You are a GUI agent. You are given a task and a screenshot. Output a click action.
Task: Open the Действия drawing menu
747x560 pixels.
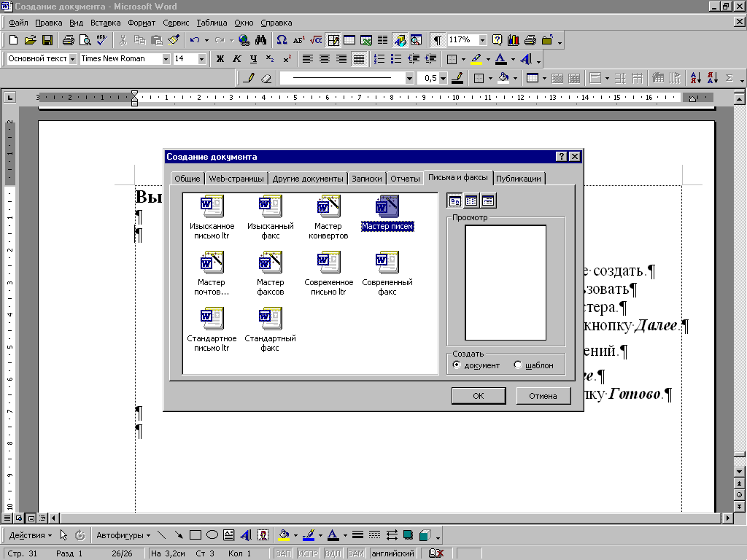click(x=31, y=535)
